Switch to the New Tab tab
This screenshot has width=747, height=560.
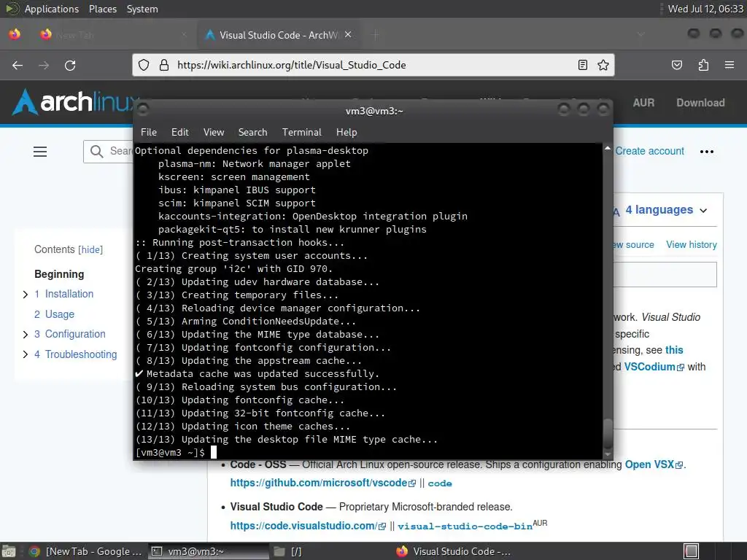[x=113, y=35]
